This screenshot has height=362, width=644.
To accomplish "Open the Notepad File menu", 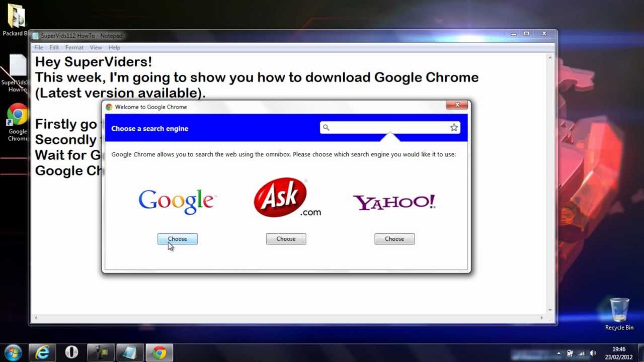I will coord(39,47).
